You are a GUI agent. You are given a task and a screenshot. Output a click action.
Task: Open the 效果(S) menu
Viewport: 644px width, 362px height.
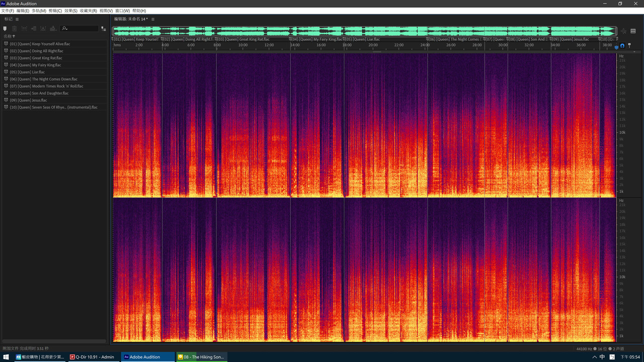click(x=71, y=11)
